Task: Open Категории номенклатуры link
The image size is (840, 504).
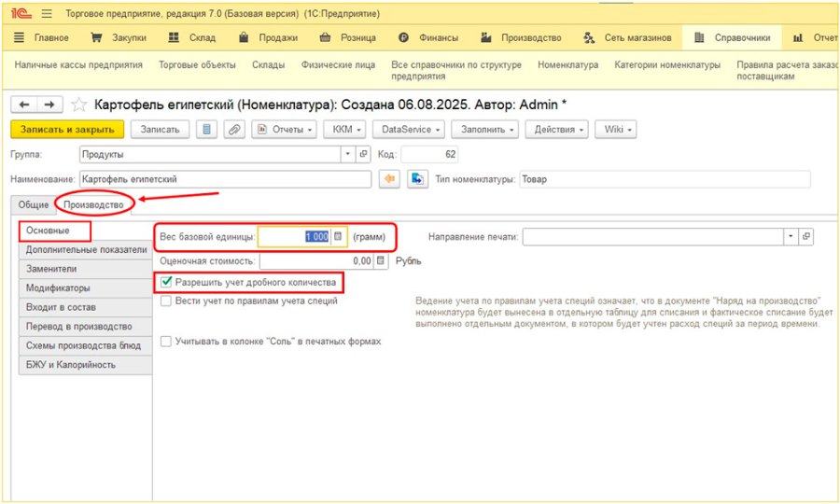Action: tap(667, 64)
